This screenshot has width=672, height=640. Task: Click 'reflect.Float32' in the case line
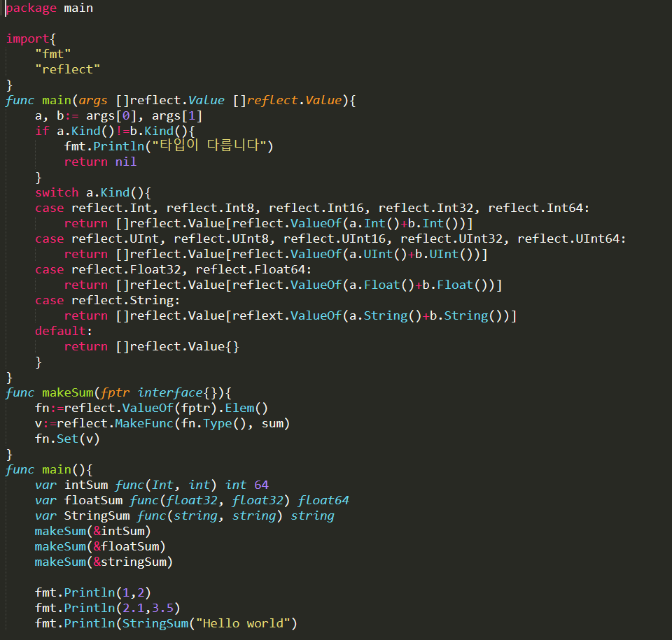[126, 270]
